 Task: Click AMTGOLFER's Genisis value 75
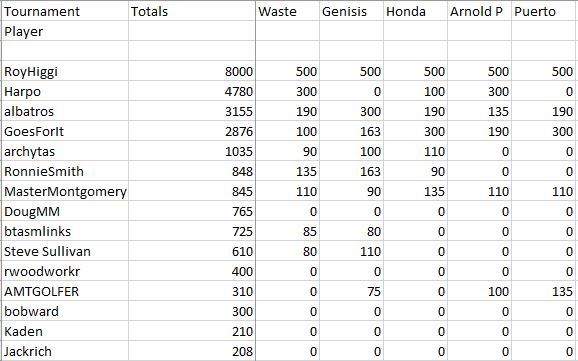(x=351, y=291)
